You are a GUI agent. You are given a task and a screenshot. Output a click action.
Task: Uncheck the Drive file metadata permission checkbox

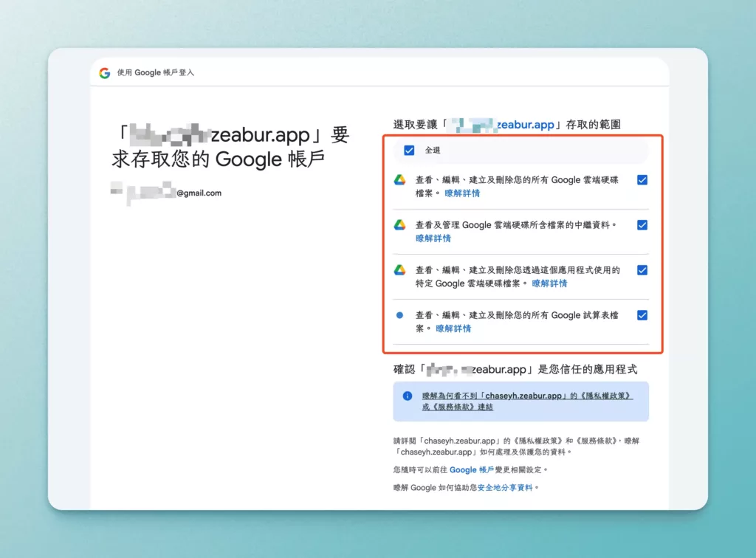642,225
